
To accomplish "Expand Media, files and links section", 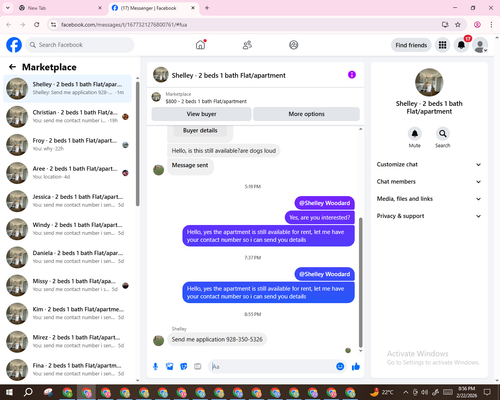I will (x=429, y=199).
